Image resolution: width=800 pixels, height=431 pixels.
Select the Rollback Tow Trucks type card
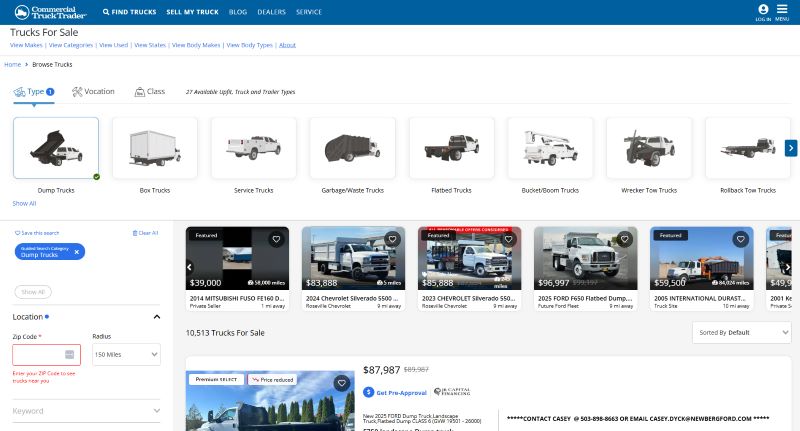(748, 148)
